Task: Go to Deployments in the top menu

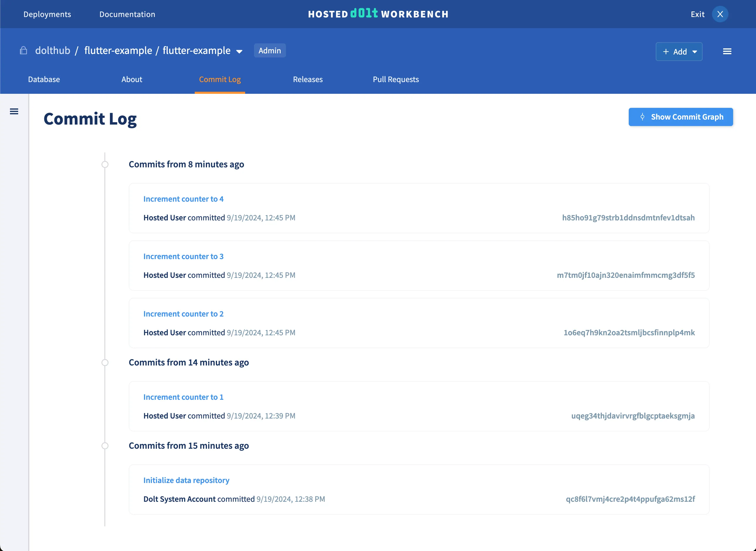Action: point(47,14)
